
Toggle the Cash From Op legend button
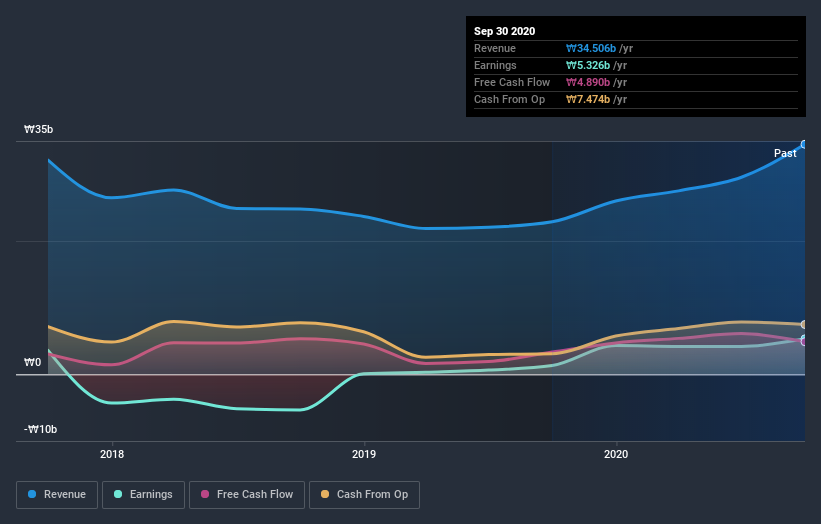(364, 495)
